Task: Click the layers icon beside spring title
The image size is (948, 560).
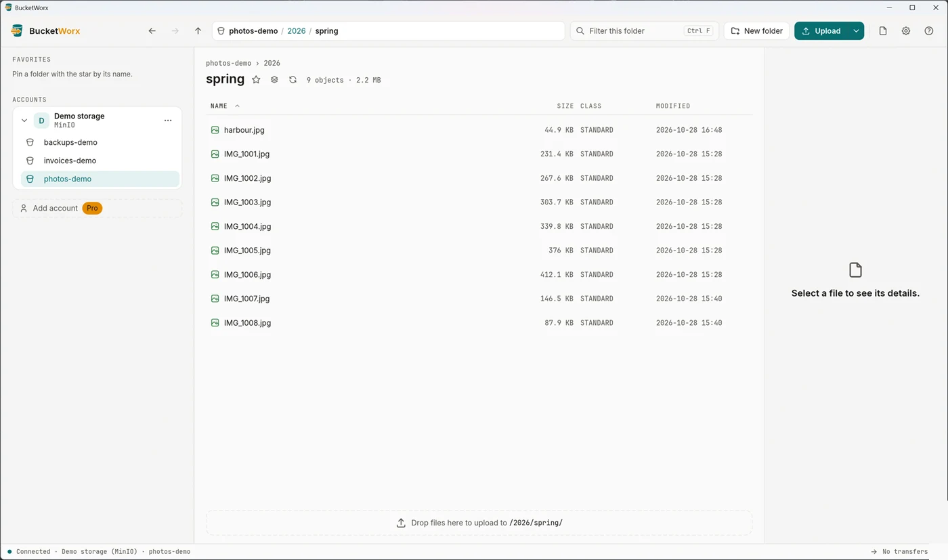Action: tap(274, 80)
